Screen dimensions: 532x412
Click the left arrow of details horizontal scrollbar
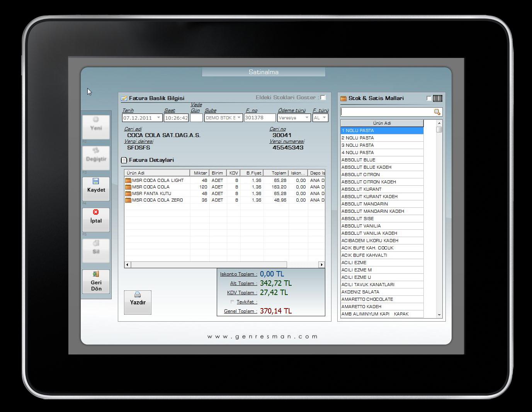coord(127,264)
